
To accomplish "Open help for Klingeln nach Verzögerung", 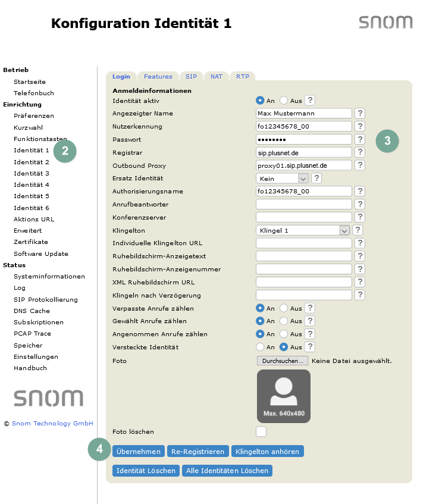I will 360,295.
